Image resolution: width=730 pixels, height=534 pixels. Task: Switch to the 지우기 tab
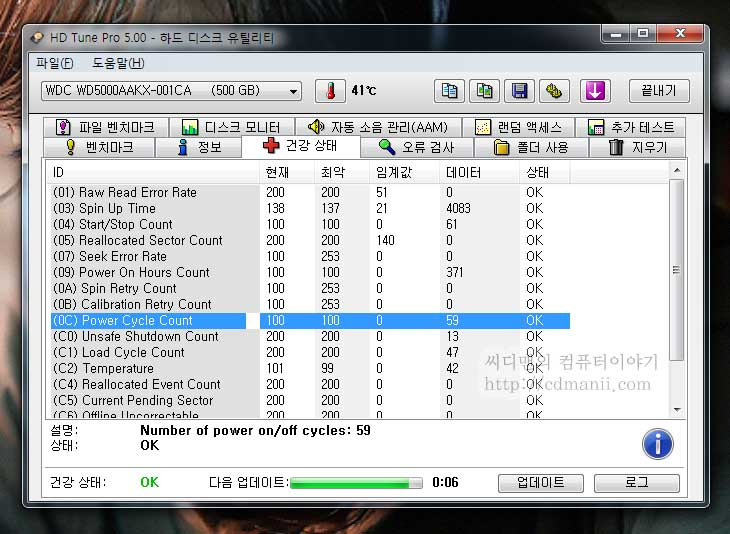637,147
